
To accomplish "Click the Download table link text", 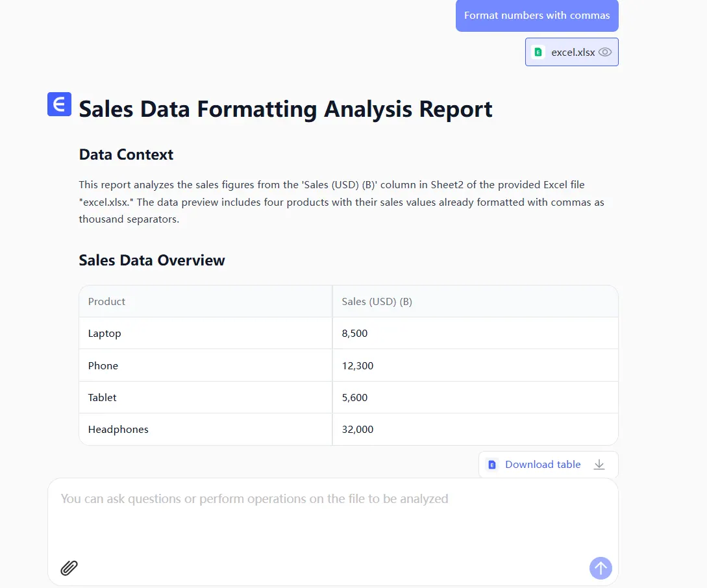I will 543,465.
